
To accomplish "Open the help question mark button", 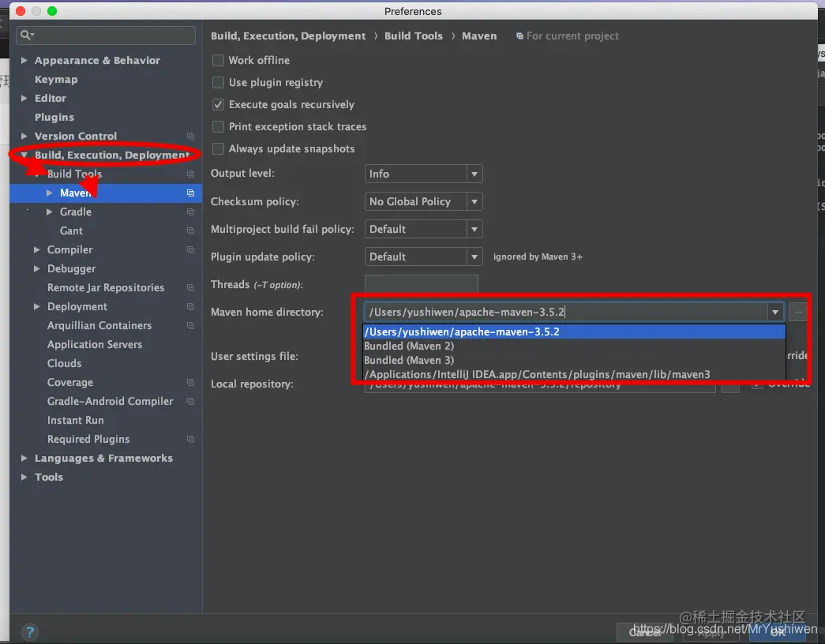I will click(30, 631).
